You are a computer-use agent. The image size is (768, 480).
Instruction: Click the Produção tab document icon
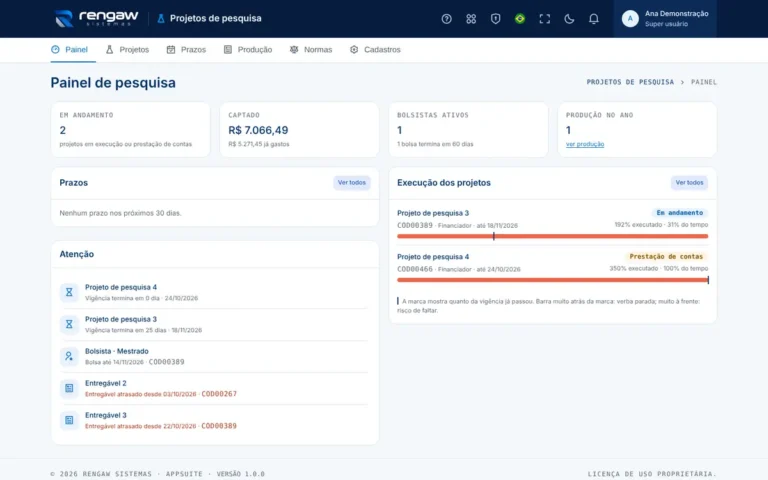[228, 49]
